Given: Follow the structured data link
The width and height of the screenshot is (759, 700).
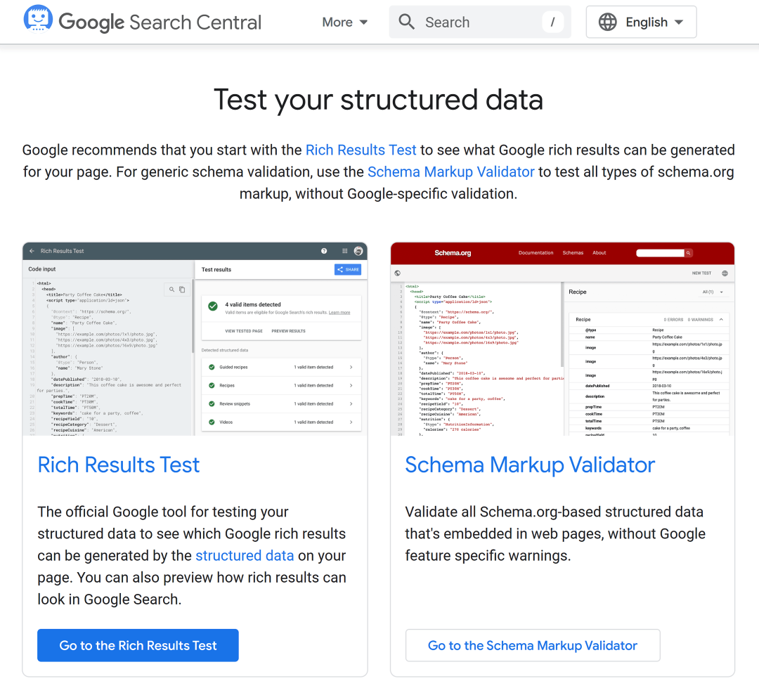Looking at the screenshot, I should pyautogui.click(x=245, y=555).
